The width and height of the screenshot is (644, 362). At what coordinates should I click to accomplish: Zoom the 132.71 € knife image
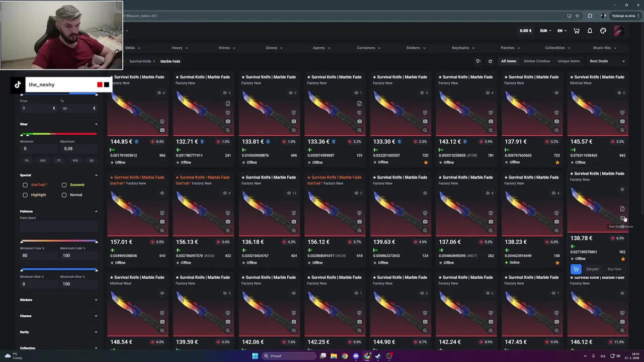[228, 130]
